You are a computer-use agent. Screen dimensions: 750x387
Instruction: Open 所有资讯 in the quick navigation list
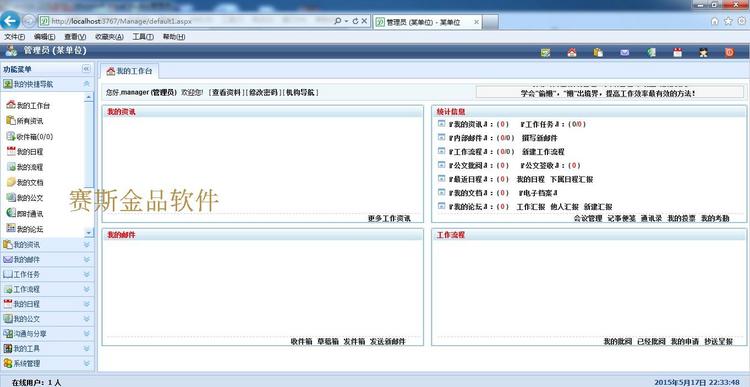tap(25, 121)
